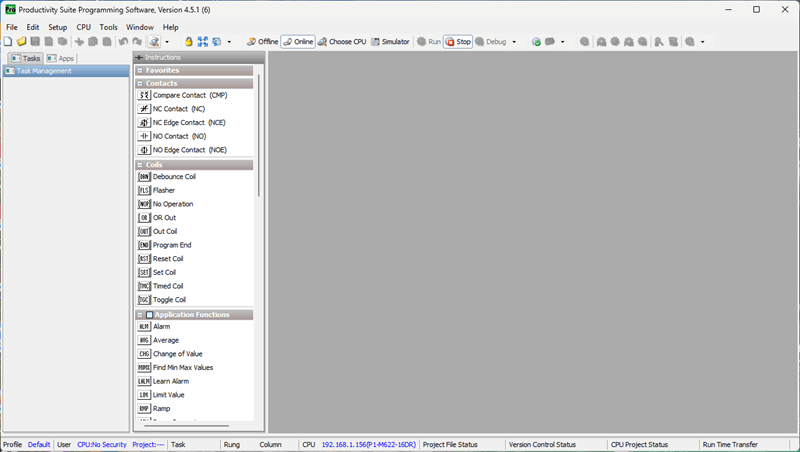Select the NC Contact instruction icon
The height and width of the screenshot is (452, 800).
tap(144, 109)
